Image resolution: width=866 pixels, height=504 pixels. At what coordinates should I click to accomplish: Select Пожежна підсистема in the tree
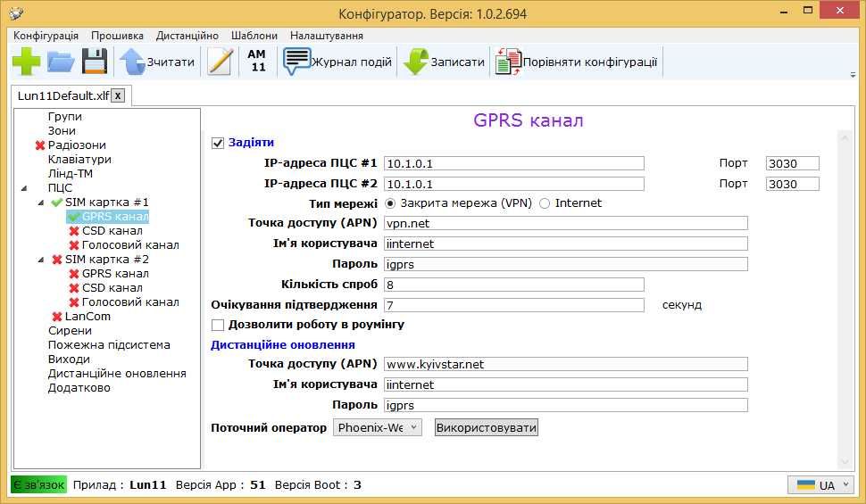click(109, 345)
